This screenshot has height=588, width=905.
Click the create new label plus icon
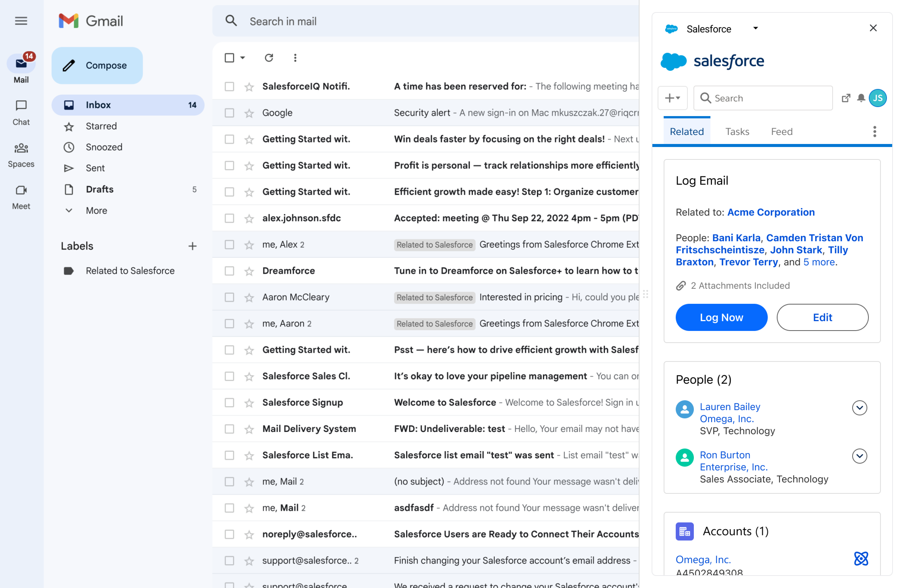click(x=192, y=246)
